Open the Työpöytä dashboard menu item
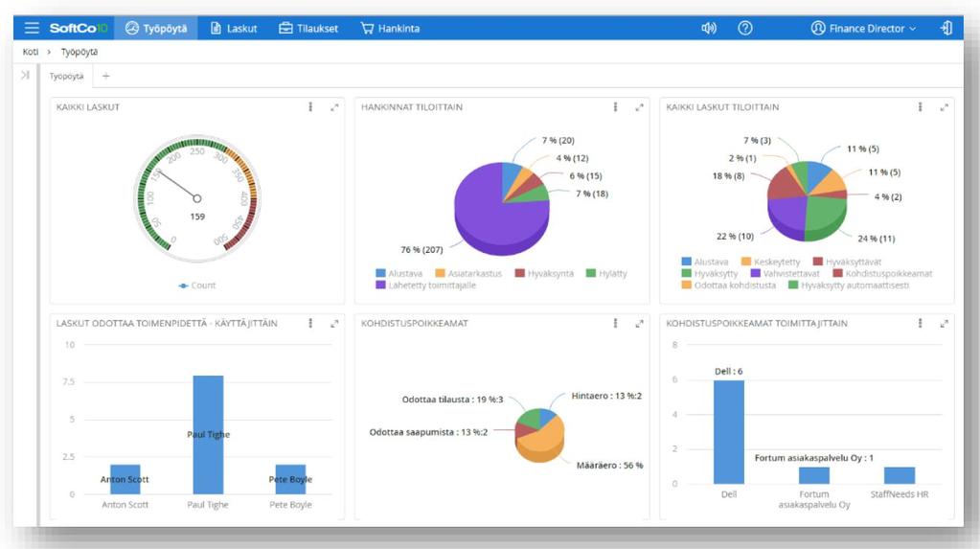The image size is (980, 549). point(156,28)
